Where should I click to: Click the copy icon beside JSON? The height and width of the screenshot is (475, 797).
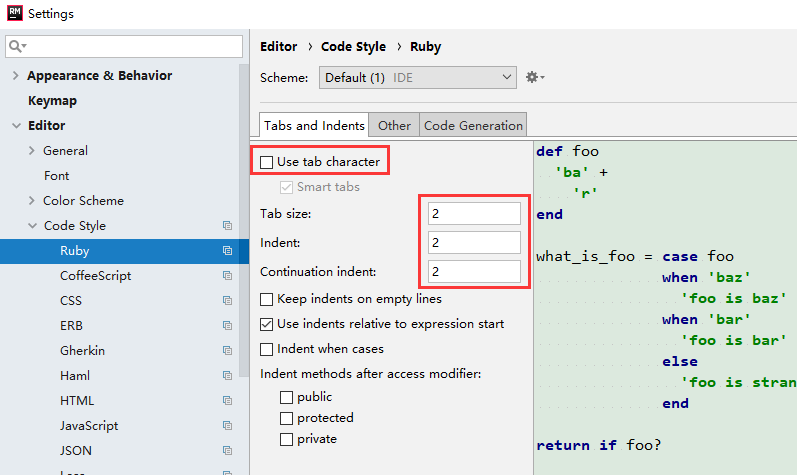228,451
